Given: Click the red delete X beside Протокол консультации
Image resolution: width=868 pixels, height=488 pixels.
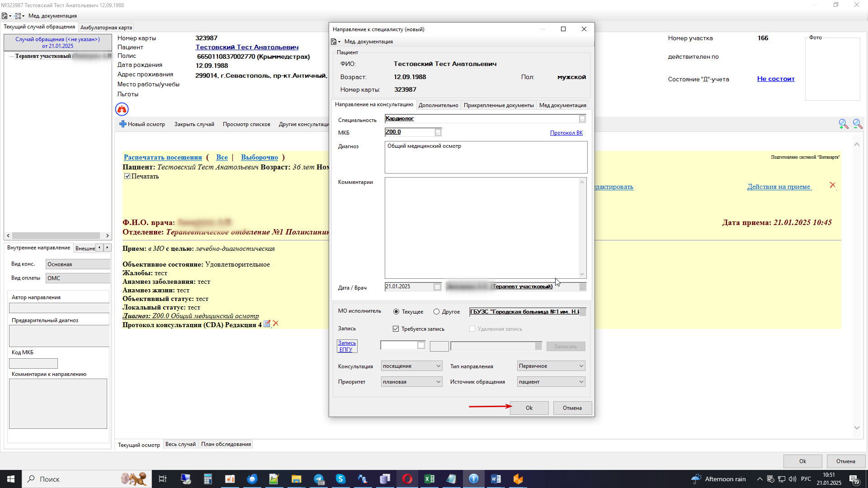Looking at the screenshot, I should [x=276, y=324].
